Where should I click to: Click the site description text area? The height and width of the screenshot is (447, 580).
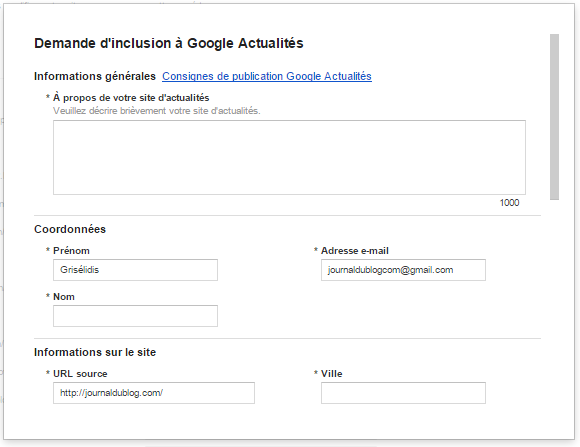289,157
